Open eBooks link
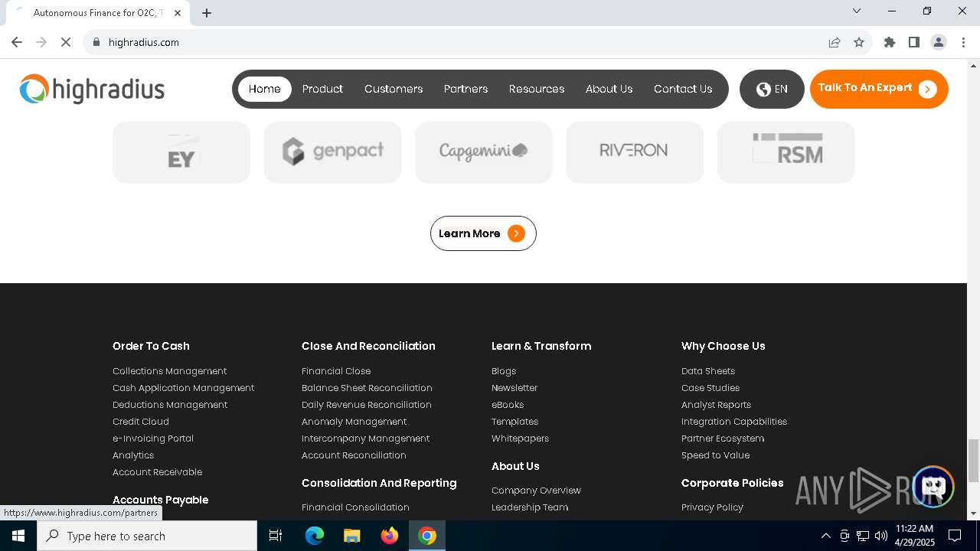This screenshot has height=551, width=980. (x=508, y=405)
